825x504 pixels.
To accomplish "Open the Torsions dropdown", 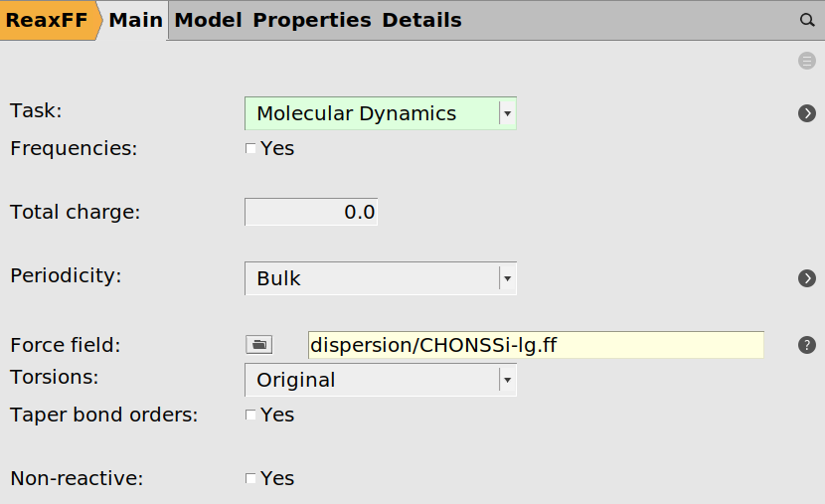I will (x=380, y=380).
